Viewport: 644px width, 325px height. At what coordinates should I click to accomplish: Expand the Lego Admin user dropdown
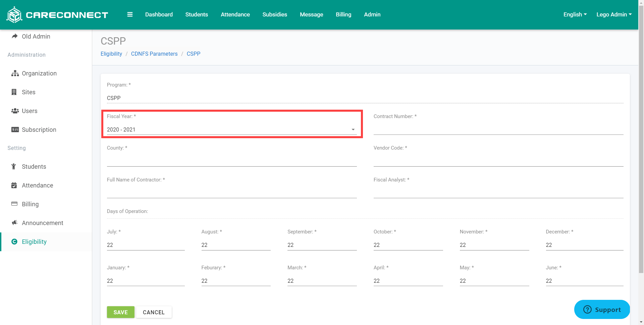point(614,14)
